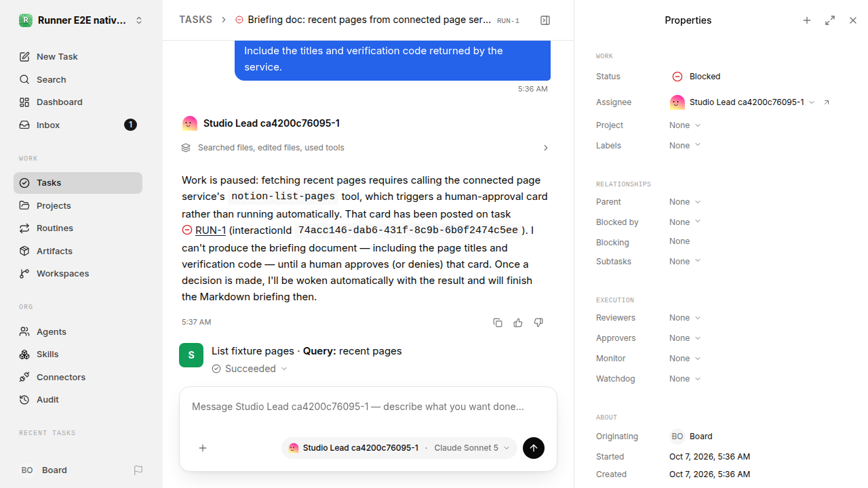Click TASKS breadcrumb link

pos(195,20)
